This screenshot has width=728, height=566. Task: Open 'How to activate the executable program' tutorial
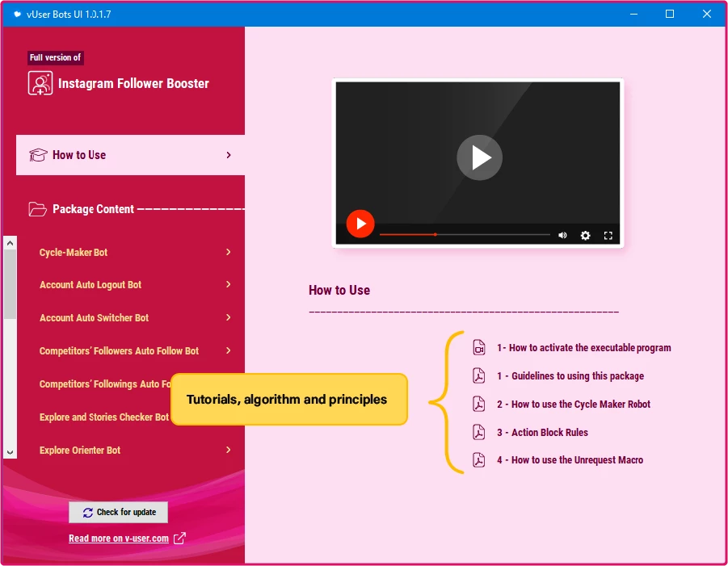tap(583, 347)
